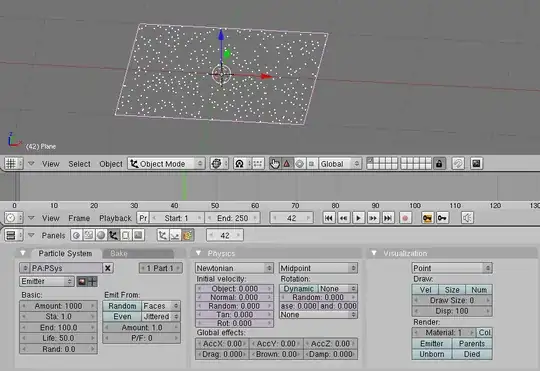540x371 pixels.
Task: Toggle the Vel draw option
Action: pyautogui.click(x=425, y=290)
